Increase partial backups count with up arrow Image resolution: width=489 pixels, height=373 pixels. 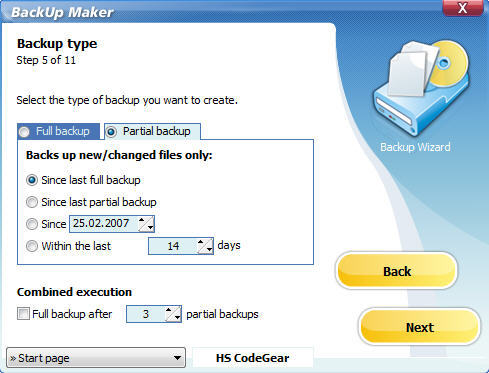[x=169, y=310]
